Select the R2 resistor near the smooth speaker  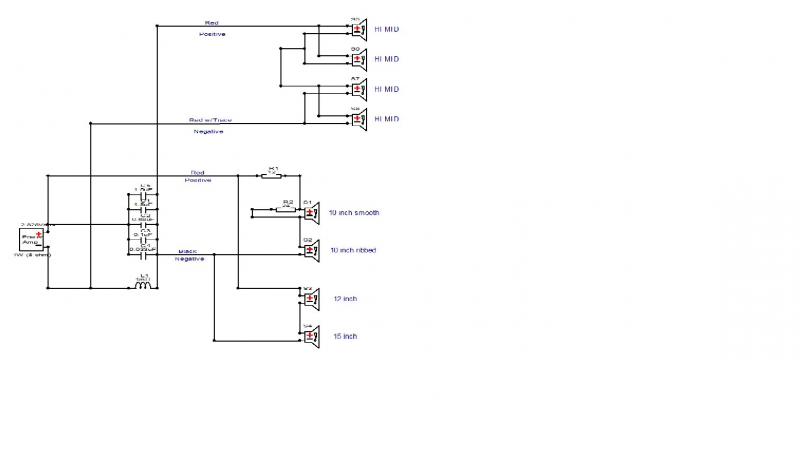click(x=287, y=210)
